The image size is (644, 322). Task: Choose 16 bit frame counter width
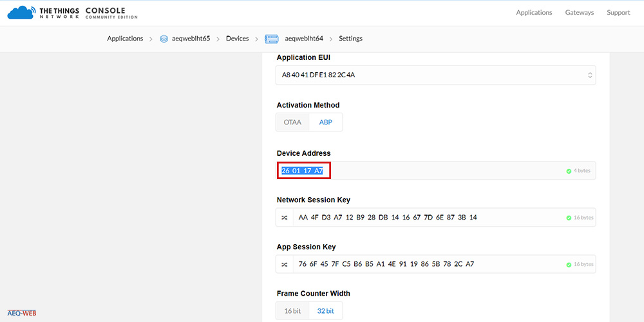click(x=292, y=311)
